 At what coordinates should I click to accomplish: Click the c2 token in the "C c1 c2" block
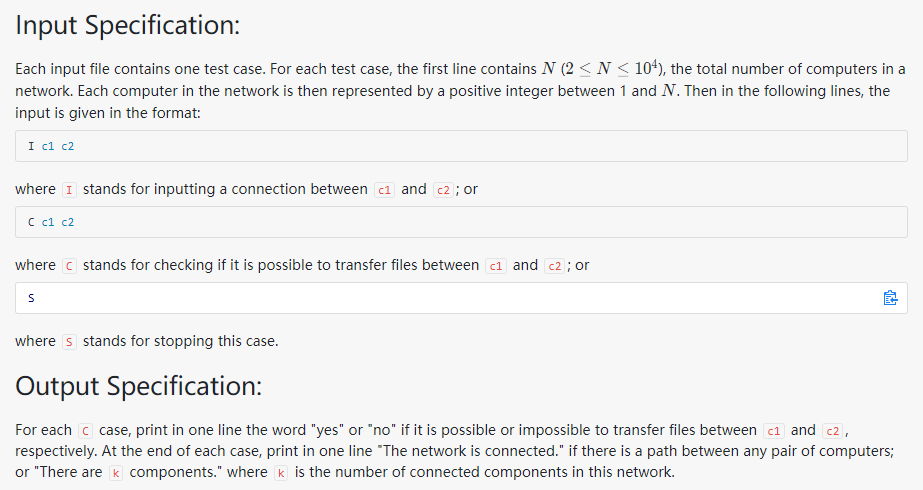pos(68,222)
